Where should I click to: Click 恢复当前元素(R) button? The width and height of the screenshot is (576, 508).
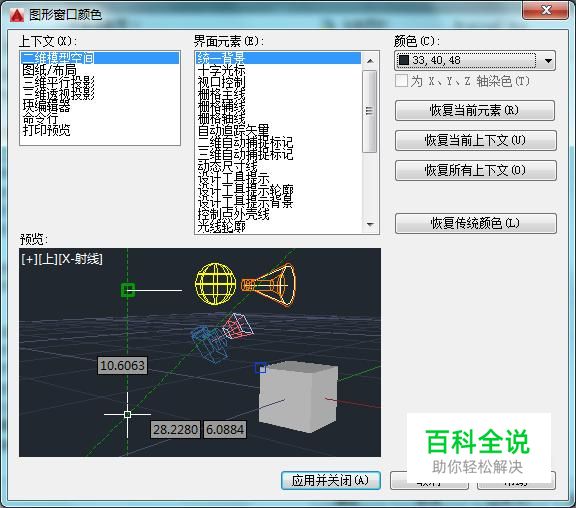475,110
